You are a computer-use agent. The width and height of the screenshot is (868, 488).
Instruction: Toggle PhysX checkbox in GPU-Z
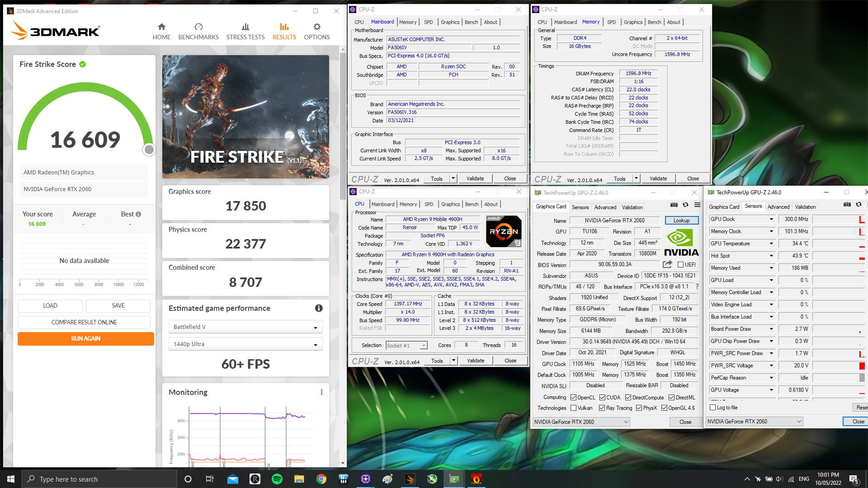(x=639, y=408)
